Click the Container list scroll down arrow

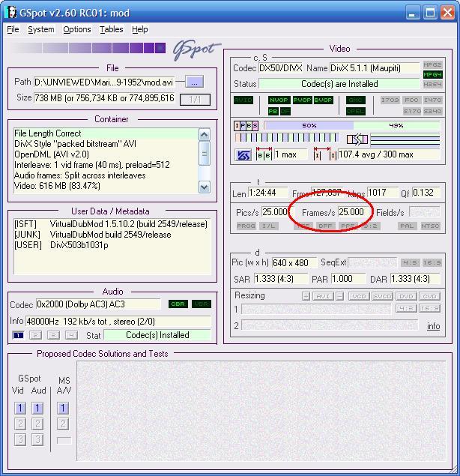coord(205,187)
